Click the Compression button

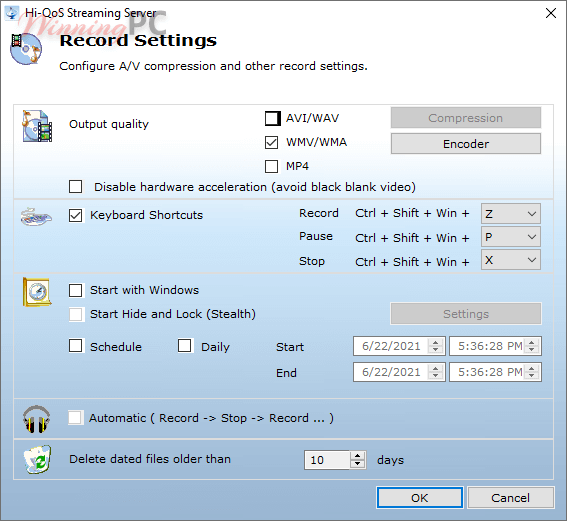(466, 118)
